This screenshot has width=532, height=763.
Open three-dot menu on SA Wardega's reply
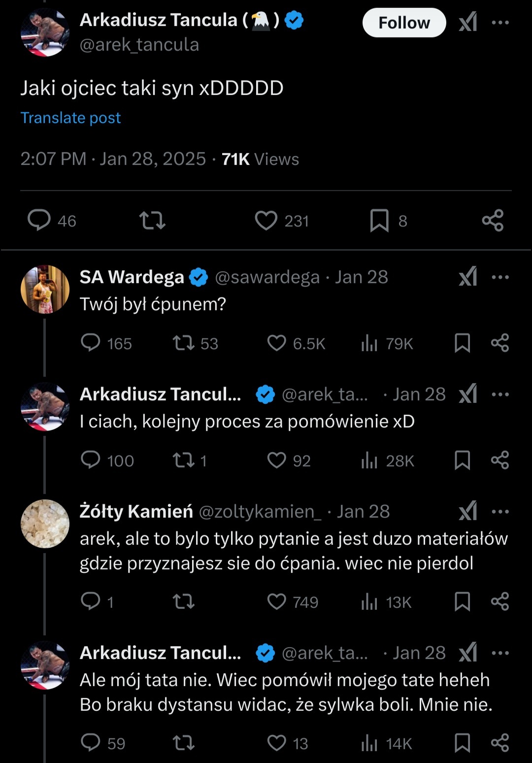(500, 277)
